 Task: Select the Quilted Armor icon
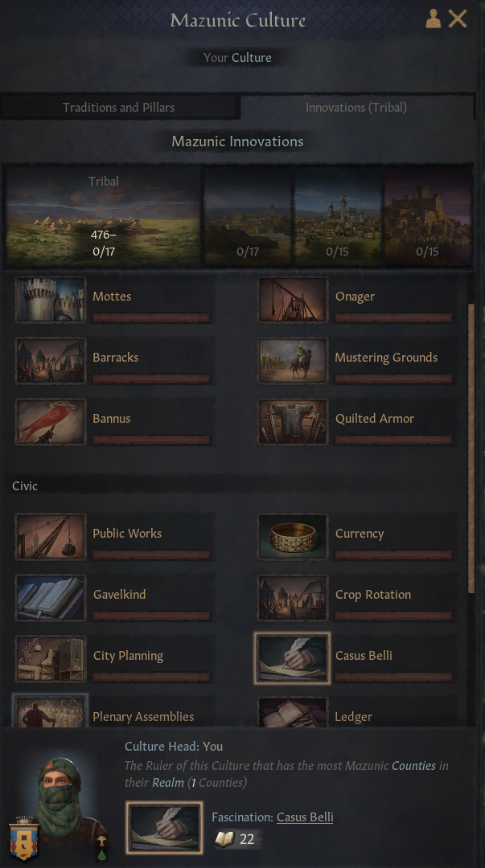point(293,422)
